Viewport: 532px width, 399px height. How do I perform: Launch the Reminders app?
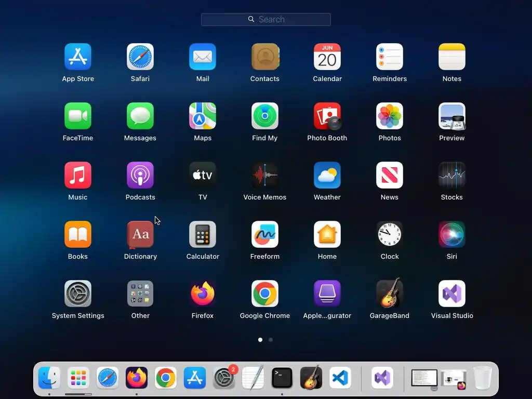(390, 57)
